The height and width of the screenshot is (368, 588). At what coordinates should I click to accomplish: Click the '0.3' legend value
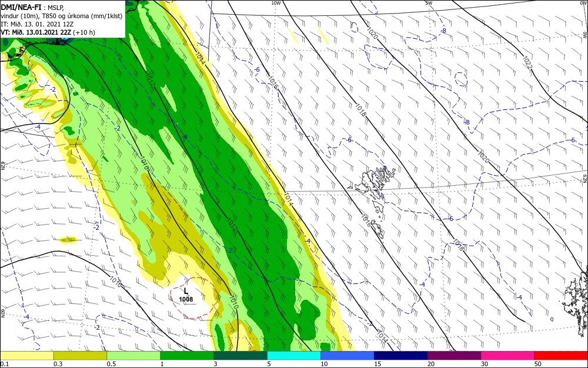tap(58, 364)
